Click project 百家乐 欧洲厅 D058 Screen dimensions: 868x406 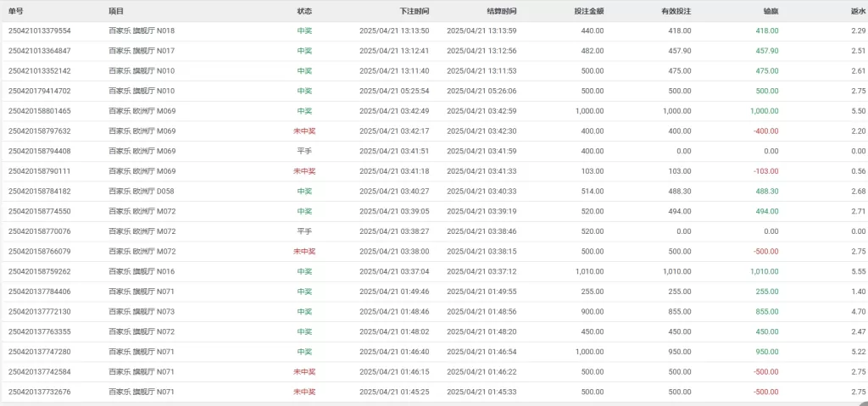pos(142,191)
